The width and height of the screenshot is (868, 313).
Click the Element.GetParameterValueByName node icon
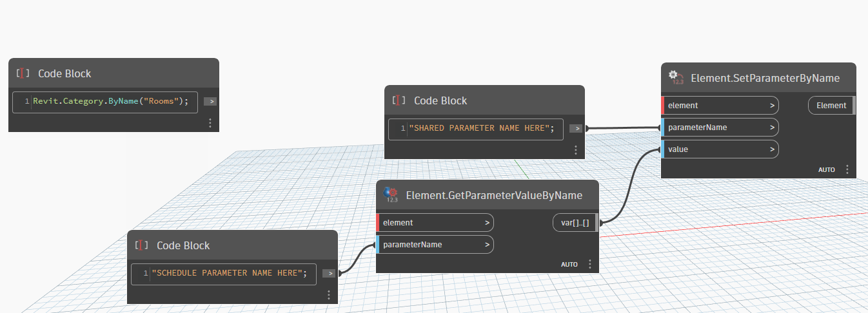coord(391,195)
